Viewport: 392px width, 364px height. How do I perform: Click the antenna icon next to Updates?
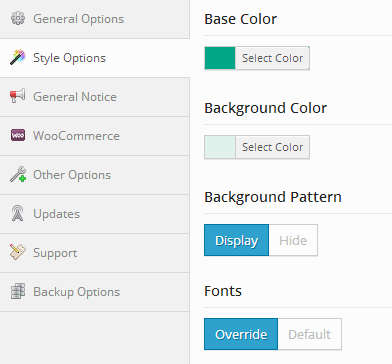[x=18, y=213]
